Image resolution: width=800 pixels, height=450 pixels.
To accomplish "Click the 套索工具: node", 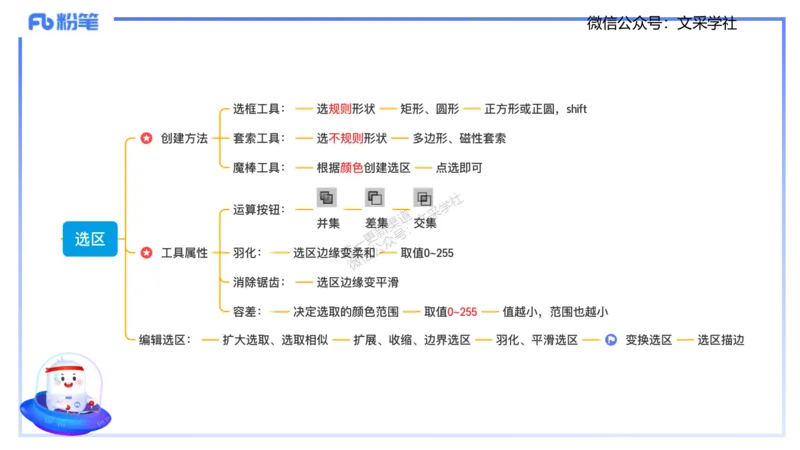I will [259, 138].
